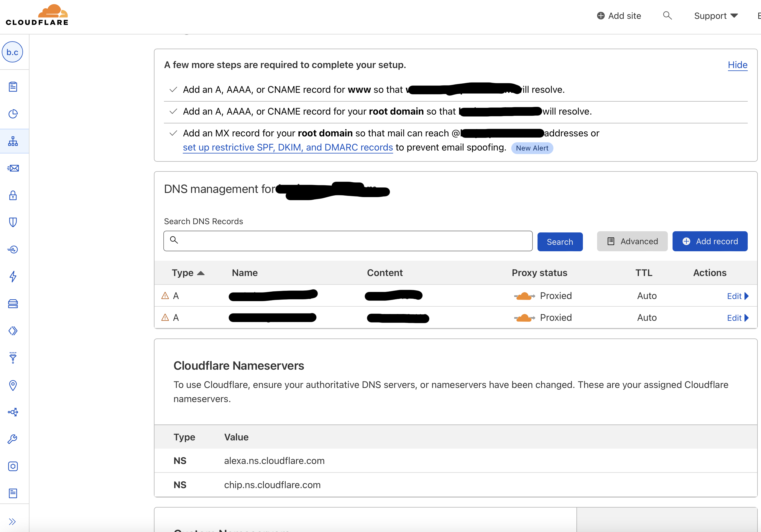Screen dimensions: 761x532
Task: Open the Caching server-drive icon
Action: coord(13,304)
